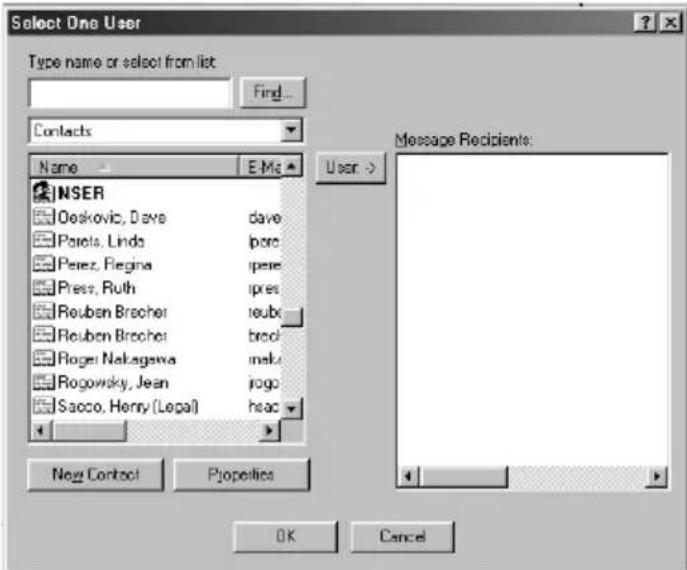Click contact card icon beside Perez, Regina
Screen dimensions: 687x570
[44, 264]
